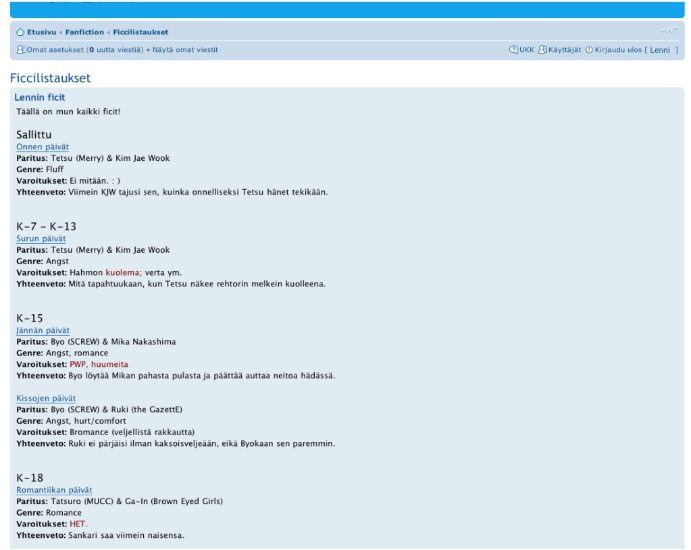
Task: Click 'Viimein KJW tajusi sen' summary line
Action: coord(172,192)
